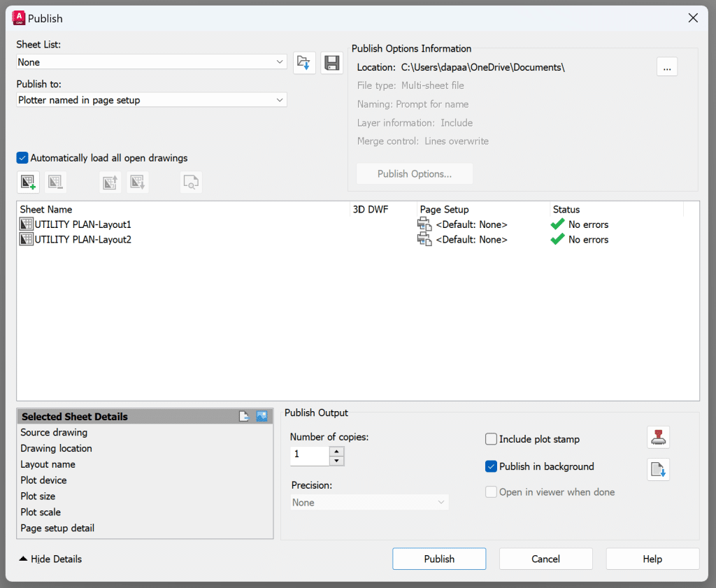
Task: Select UTILITY PLAN-Layout1 sheet row
Action: pos(83,224)
